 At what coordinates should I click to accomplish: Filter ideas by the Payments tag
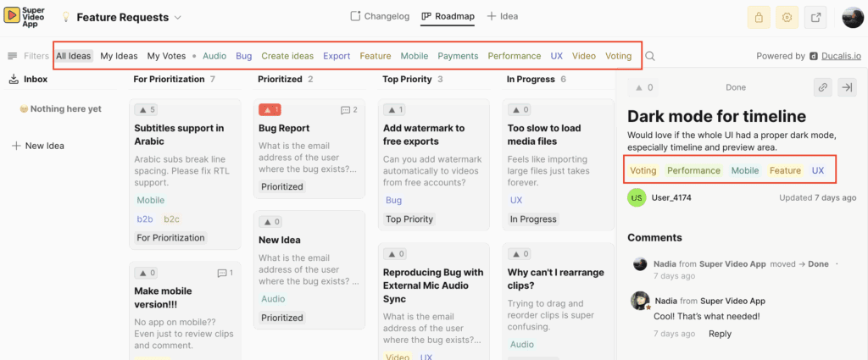[458, 56]
